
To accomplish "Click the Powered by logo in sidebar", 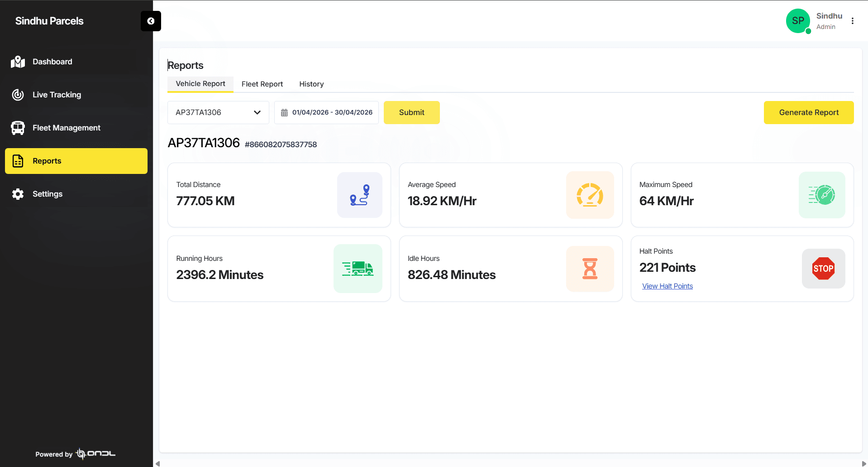I will pyautogui.click(x=95, y=453).
